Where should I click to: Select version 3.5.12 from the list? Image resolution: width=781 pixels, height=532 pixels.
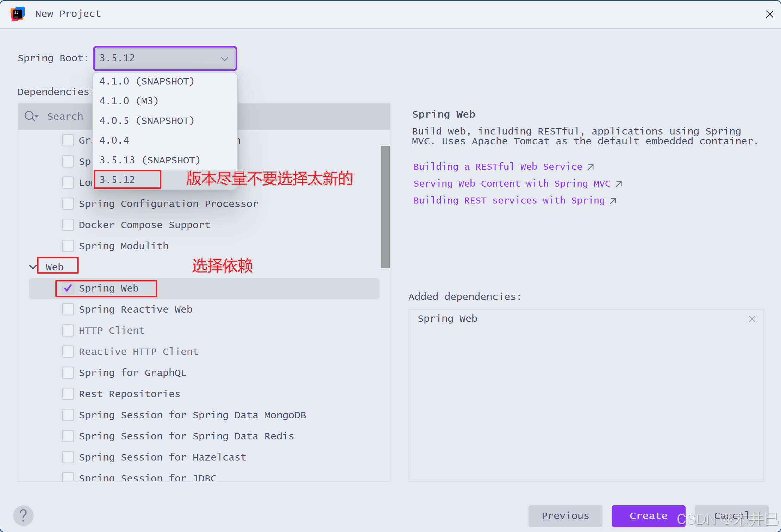click(118, 180)
